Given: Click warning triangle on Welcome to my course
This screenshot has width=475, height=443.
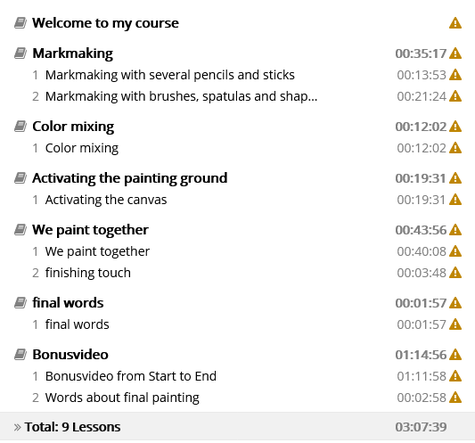Looking at the screenshot, I should pyautogui.click(x=455, y=23).
